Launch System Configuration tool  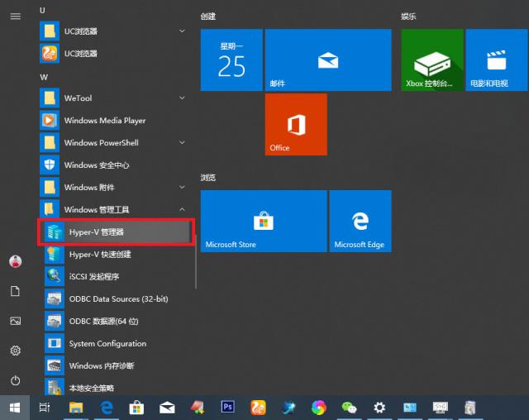[x=107, y=344]
